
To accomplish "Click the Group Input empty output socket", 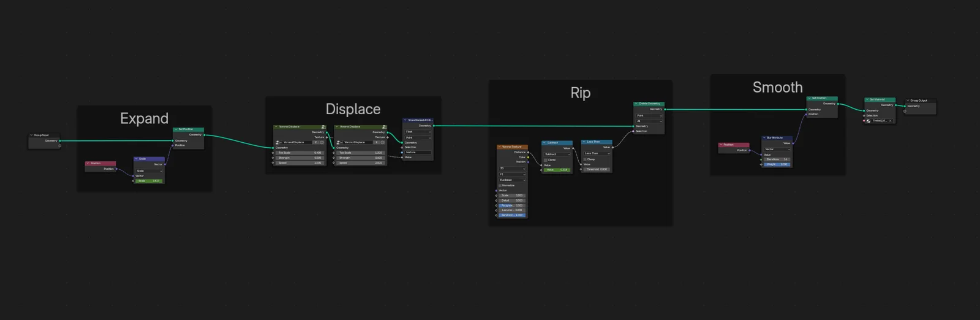I will coord(59,146).
